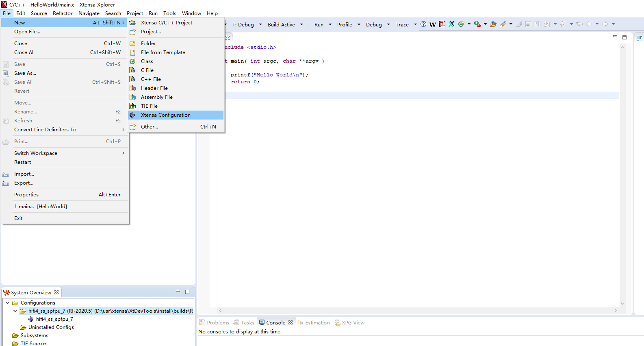Click the editor horizontal scrollbar track
Viewport: 644px width, 346px height.
click(417, 311)
